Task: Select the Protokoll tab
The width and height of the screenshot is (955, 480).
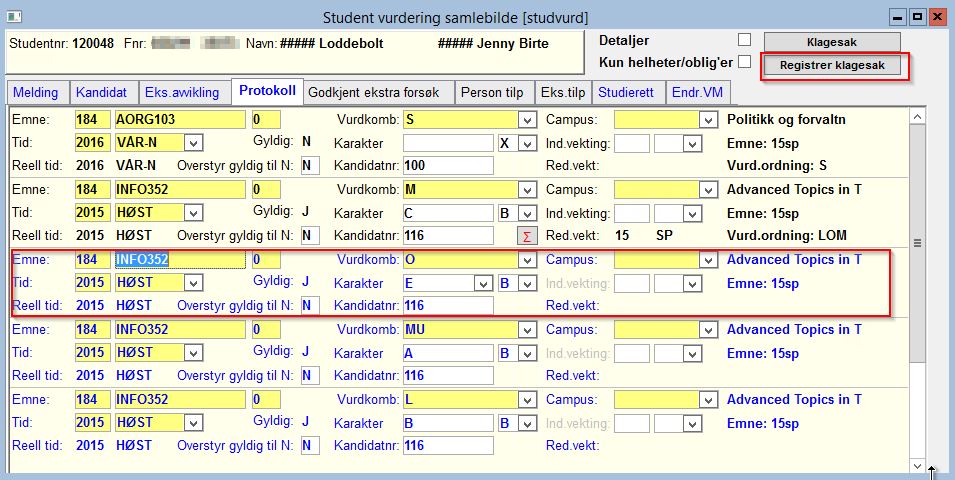Action: (267, 91)
